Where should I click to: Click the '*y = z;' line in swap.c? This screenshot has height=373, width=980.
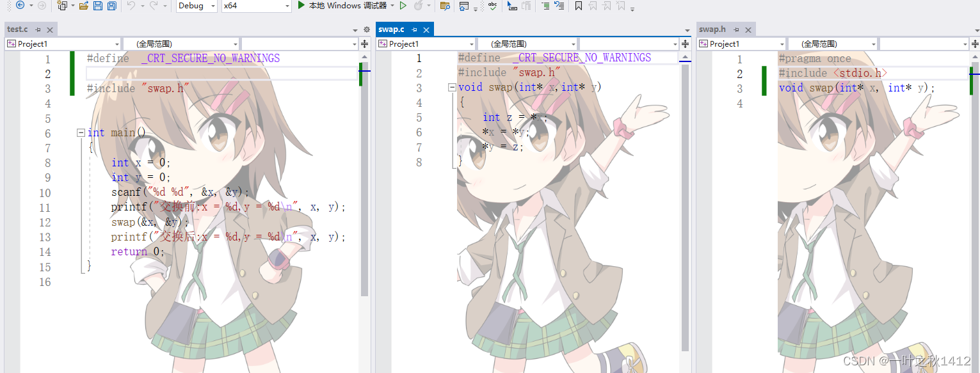(502, 147)
